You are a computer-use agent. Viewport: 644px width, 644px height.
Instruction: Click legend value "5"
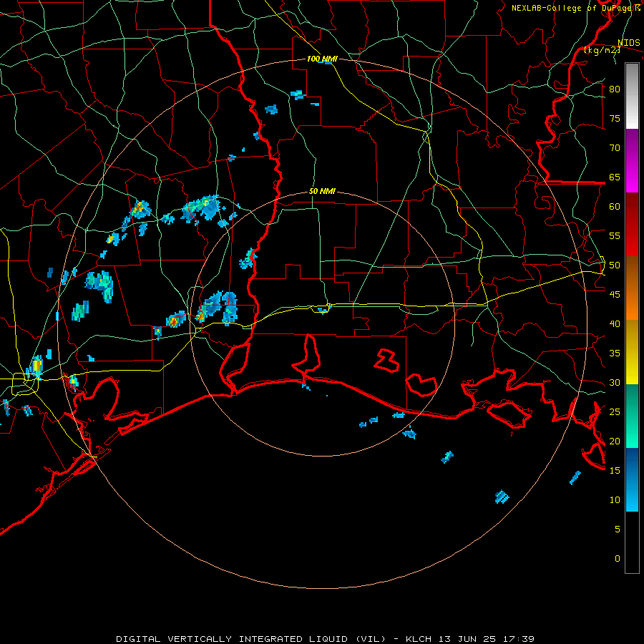click(618, 530)
